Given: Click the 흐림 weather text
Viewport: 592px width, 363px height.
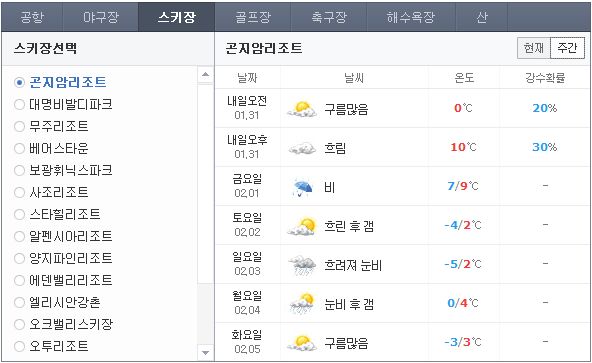Looking at the screenshot, I should tap(335, 148).
